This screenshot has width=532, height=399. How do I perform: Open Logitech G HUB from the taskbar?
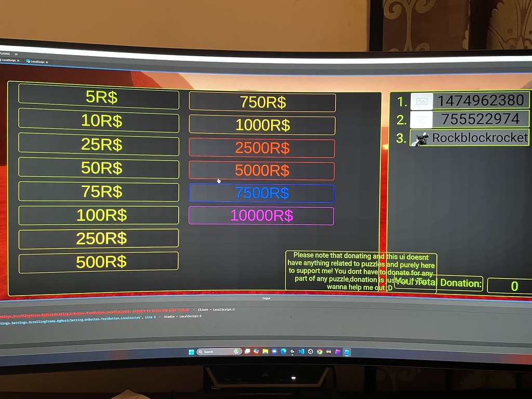point(292,352)
